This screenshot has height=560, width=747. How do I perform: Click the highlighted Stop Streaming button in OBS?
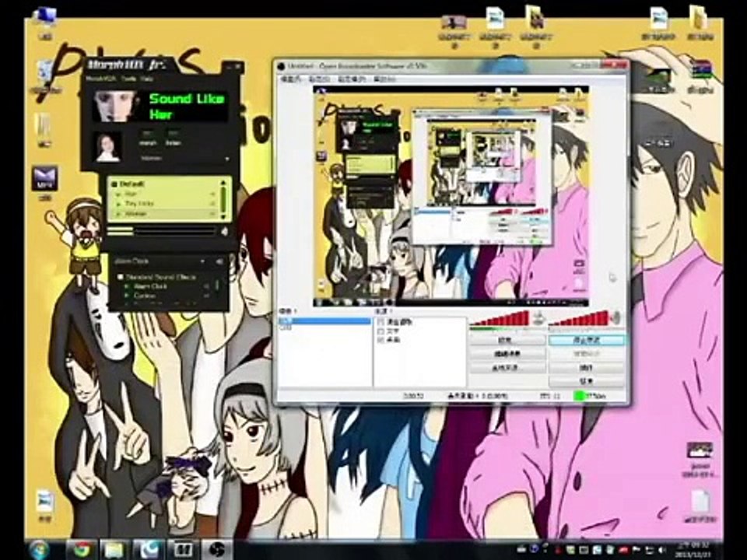pyautogui.click(x=586, y=340)
